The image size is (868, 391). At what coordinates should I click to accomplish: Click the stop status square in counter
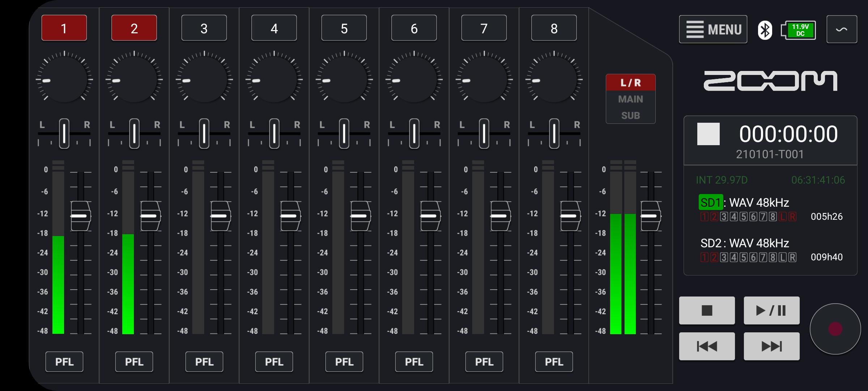(x=708, y=134)
